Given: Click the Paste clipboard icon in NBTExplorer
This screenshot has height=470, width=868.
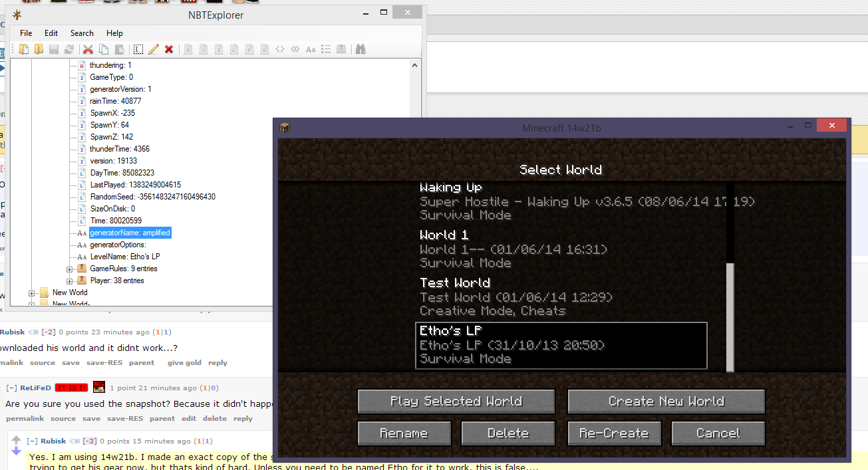Looking at the screenshot, I should 120,49.
